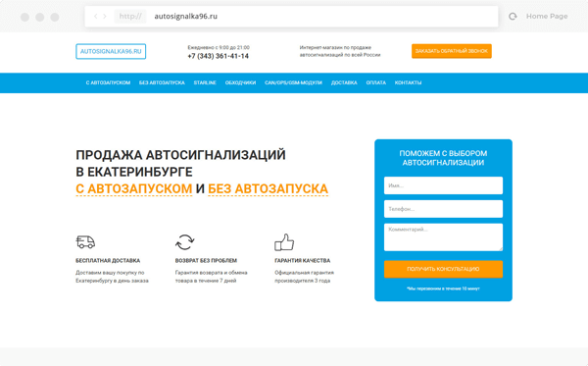
Task: Click the Интернет-магазин по продаже description text
Action: click(340, 51)
